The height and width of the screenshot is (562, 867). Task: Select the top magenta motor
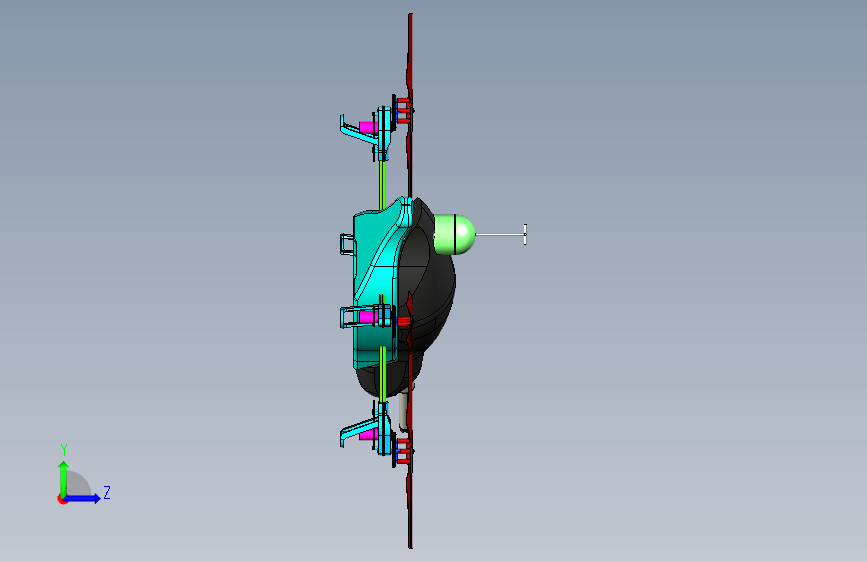[x=368, y=128]
